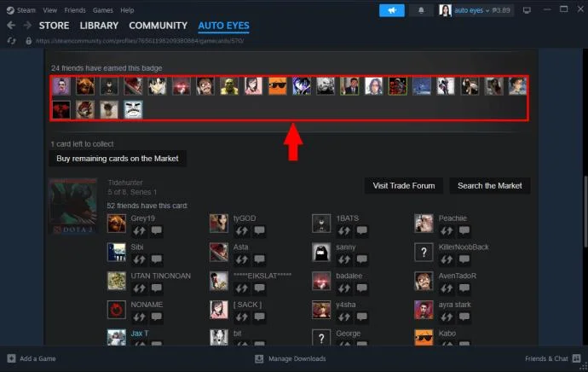Click the forward navigation arrow
Screen dimensions: 588x372
tap(27, 25)
